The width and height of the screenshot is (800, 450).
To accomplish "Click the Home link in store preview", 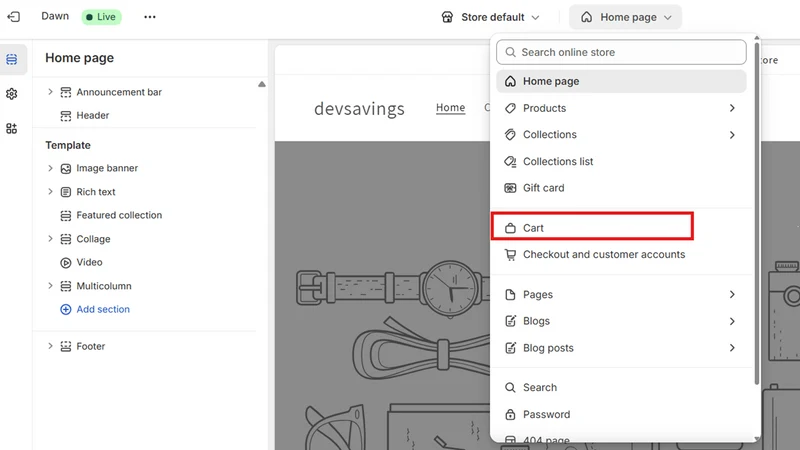I will point(451,108).
